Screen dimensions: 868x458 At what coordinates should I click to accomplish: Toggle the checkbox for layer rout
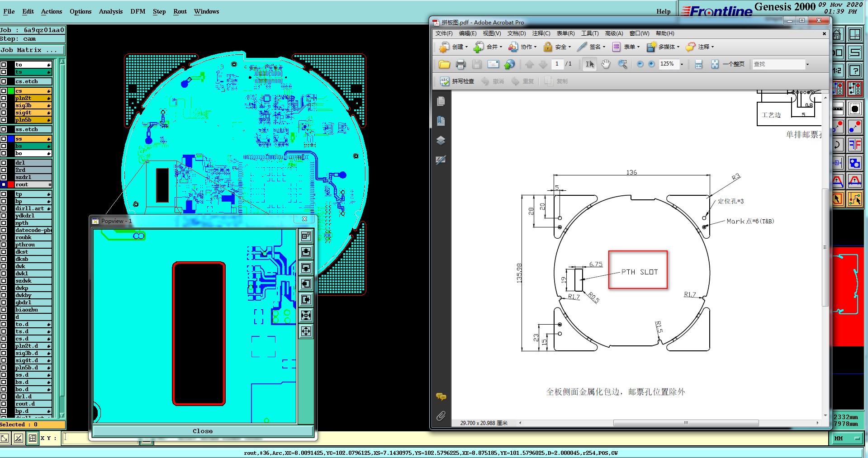(x=4, y=184)
